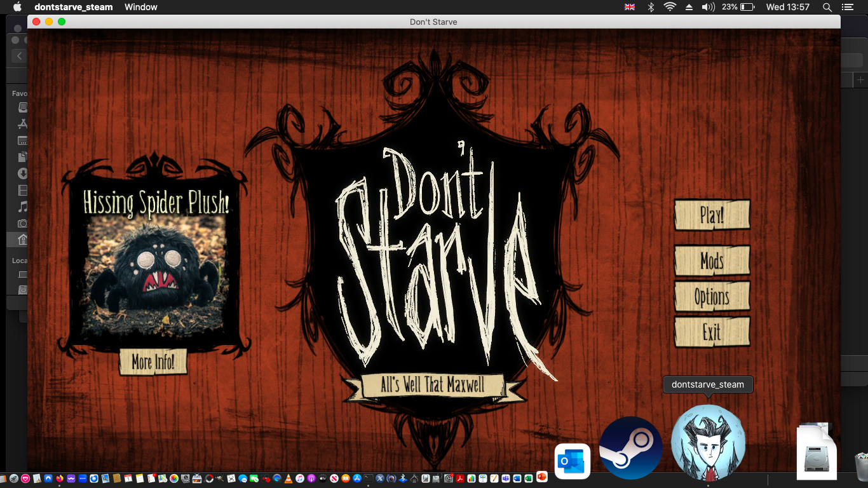Viewport: 868px width, 488px height.
Task: Open Microsoft Excel from the Dock
Action: pos(529,478)
